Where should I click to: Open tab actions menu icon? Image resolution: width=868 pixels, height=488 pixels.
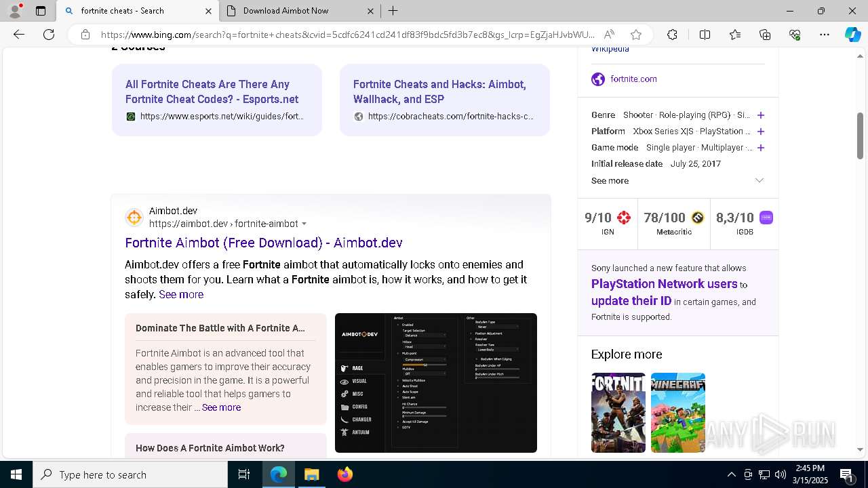click(x=41, y=11)
